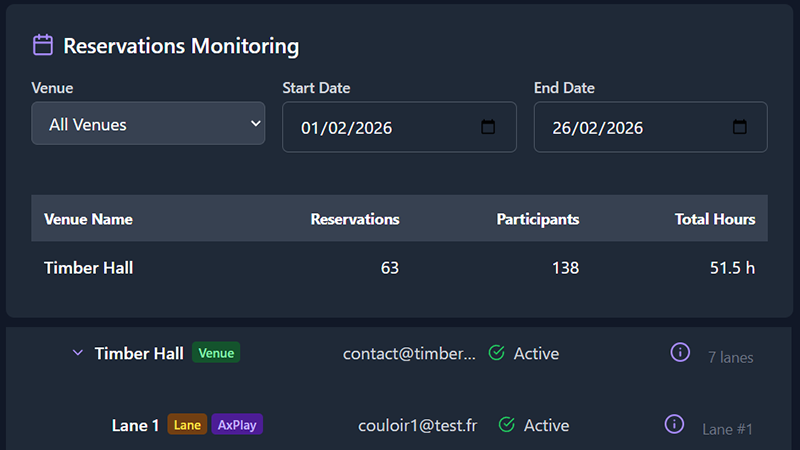
Task: Click Timber Hall's green Active checkmark icon
Action: point(496,353)
